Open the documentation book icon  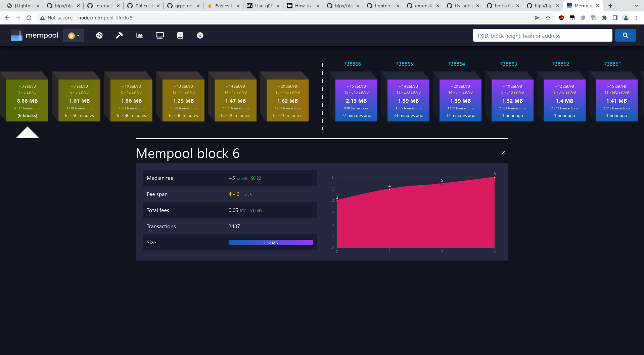pyautogui.click(x=180, y=35)
